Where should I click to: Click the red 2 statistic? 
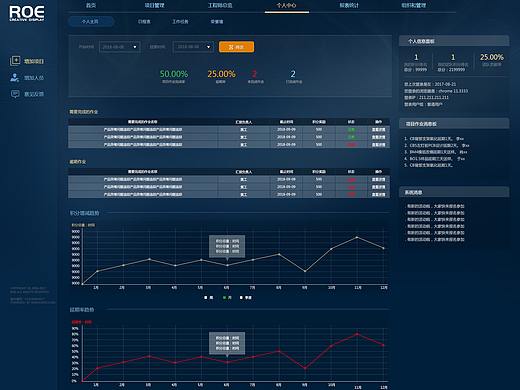pos(254,74)
